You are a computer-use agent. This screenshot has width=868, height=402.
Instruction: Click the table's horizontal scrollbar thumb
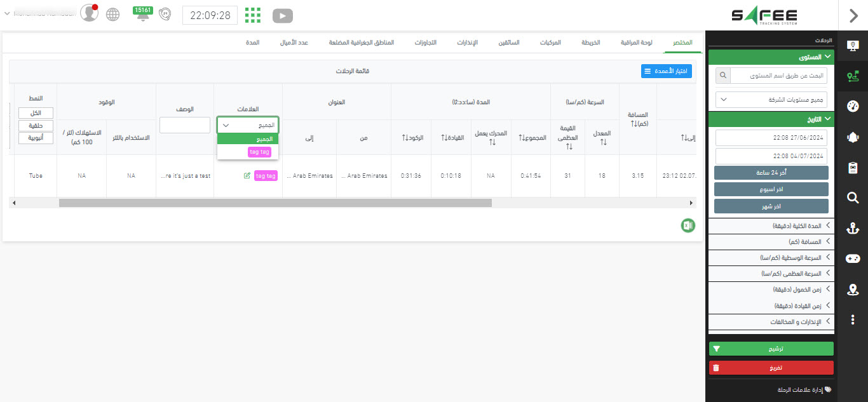point(275,203)
